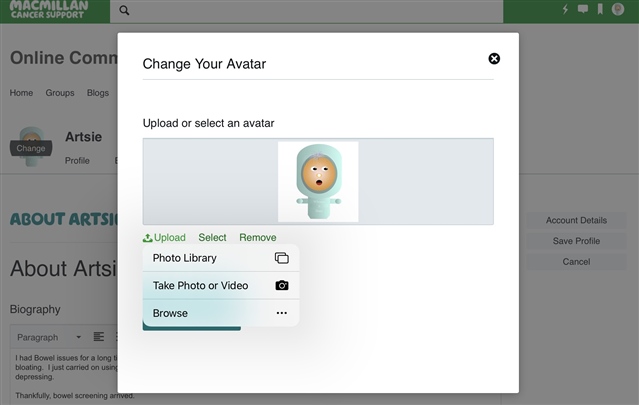Click the avatar preview image
Viewport: 639px width, 405px height.
coord(318,182)
